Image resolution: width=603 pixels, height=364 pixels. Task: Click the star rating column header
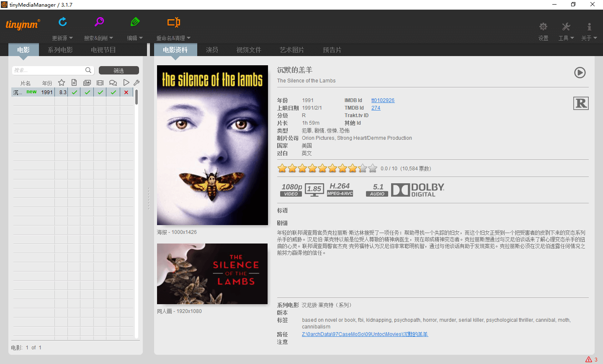62,83
